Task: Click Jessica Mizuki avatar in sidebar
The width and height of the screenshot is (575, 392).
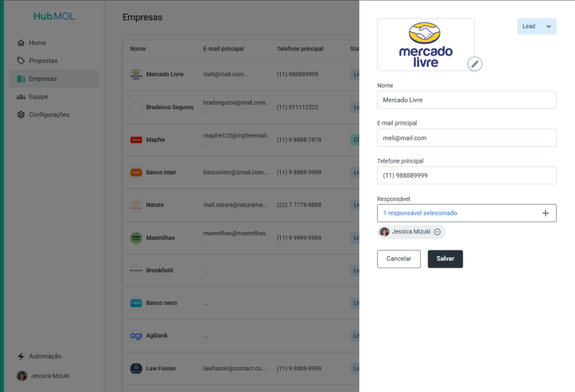Action: [22, 376]
